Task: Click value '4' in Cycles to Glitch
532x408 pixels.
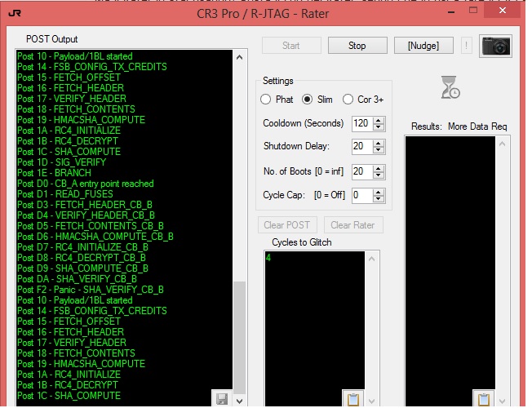Action: tap(268, 258)
